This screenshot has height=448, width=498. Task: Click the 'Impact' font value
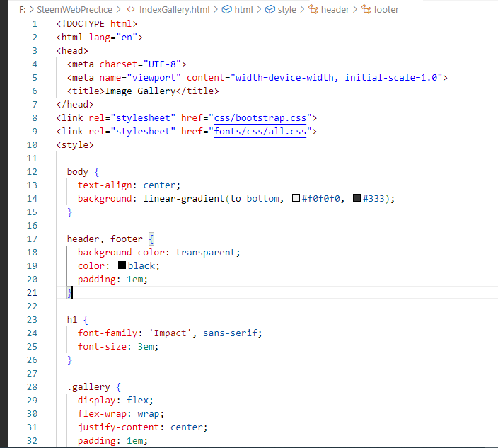click(x=170, y=333)
